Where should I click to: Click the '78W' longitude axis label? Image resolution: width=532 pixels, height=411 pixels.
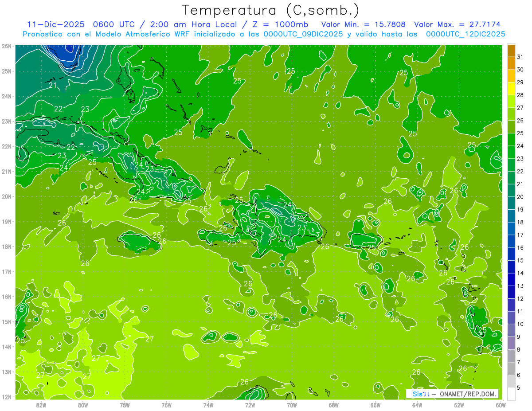click(125, 405)
